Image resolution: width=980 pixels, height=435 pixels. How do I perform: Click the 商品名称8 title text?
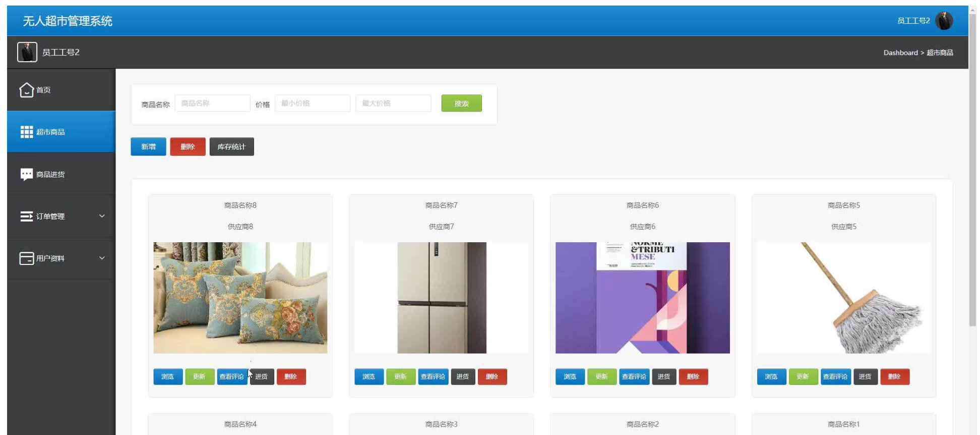point(240,205)
